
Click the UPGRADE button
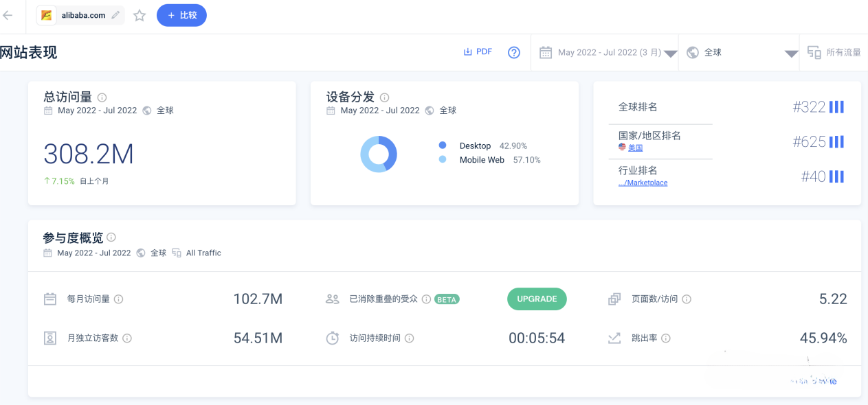click(x=537, y=299)
